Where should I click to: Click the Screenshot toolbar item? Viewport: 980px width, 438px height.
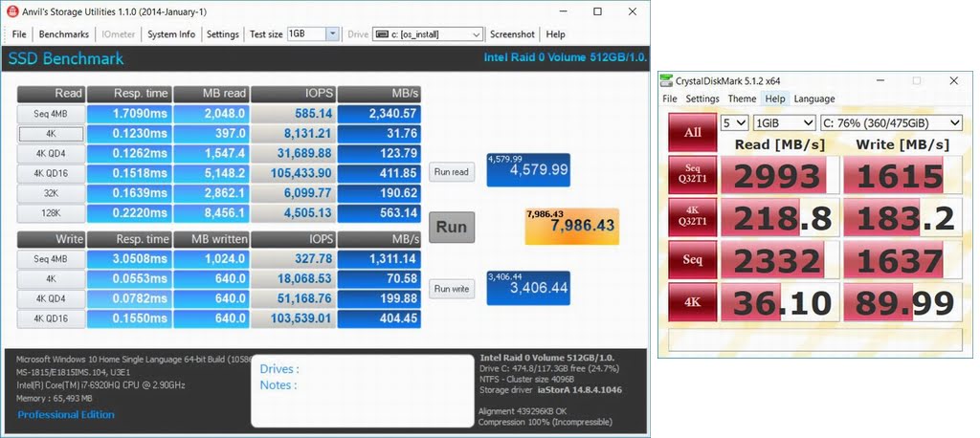tap(512, 34)
